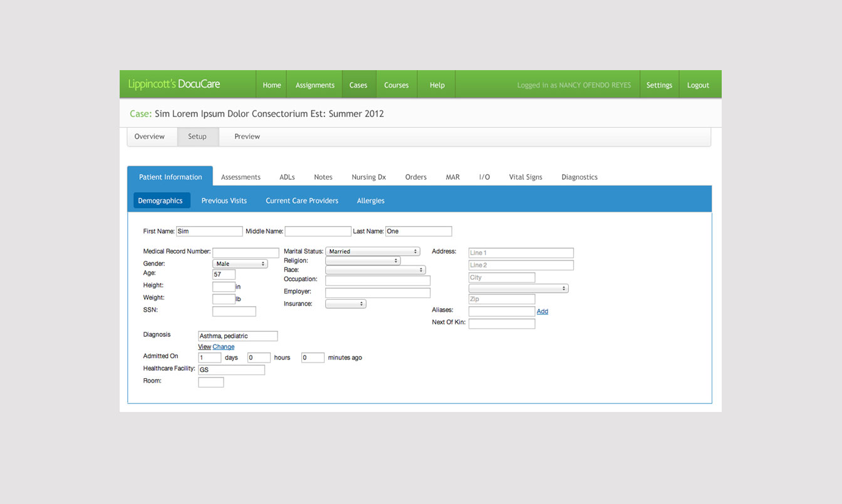This screenshot has height=504, width=842.
Task: Expand the Religion selection dropdown
Action: (x=363, y=260)
